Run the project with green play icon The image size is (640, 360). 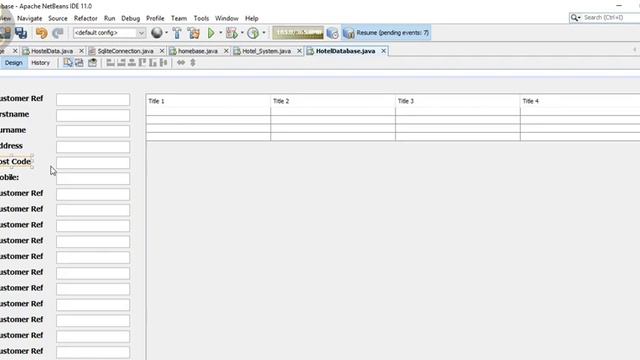[x=211, y=33]
